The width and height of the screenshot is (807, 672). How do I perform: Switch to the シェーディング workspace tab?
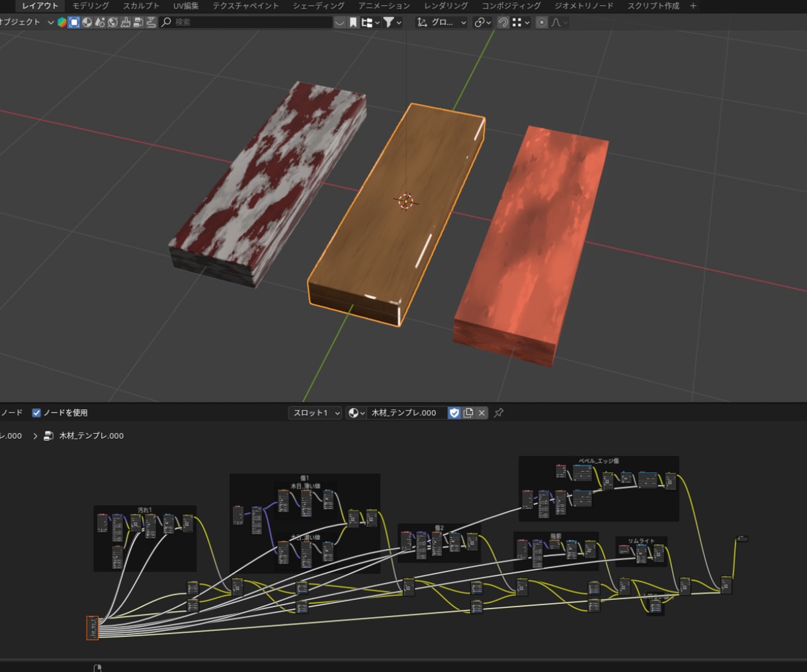pos(319,6)
